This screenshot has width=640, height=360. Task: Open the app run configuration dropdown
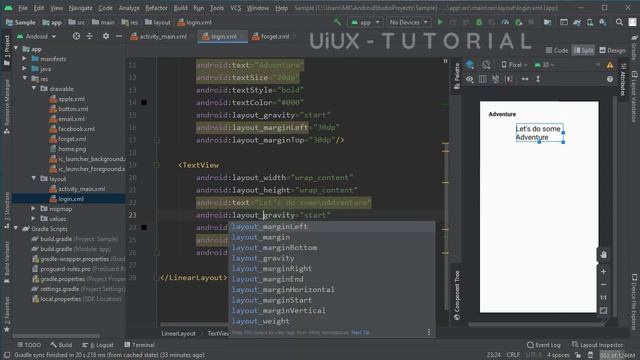pyautogui.click(x=365, y=22)
